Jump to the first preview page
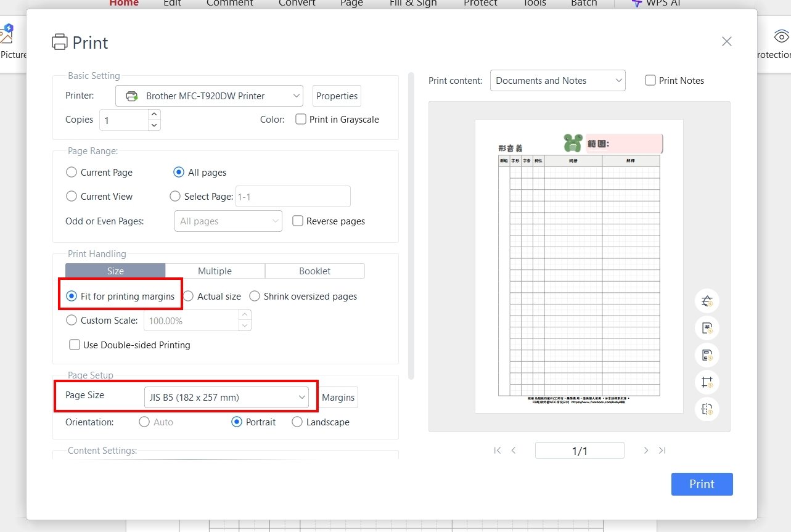This screenshot has width=791, height=532. (497, 451)
